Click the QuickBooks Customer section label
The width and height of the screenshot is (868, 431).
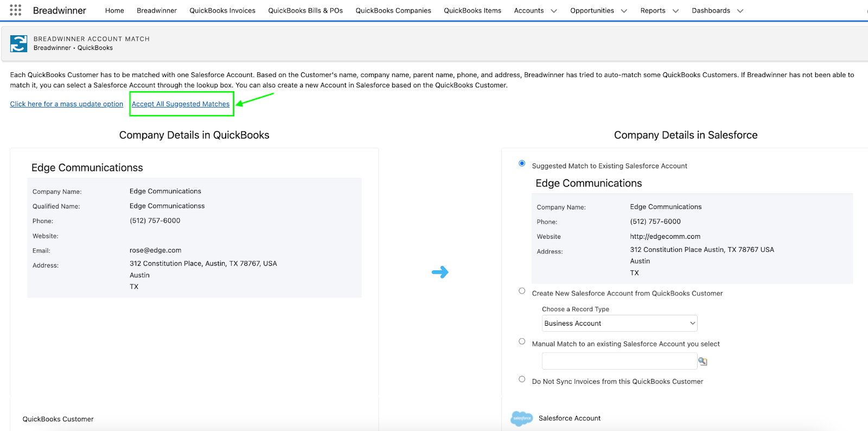58,419
